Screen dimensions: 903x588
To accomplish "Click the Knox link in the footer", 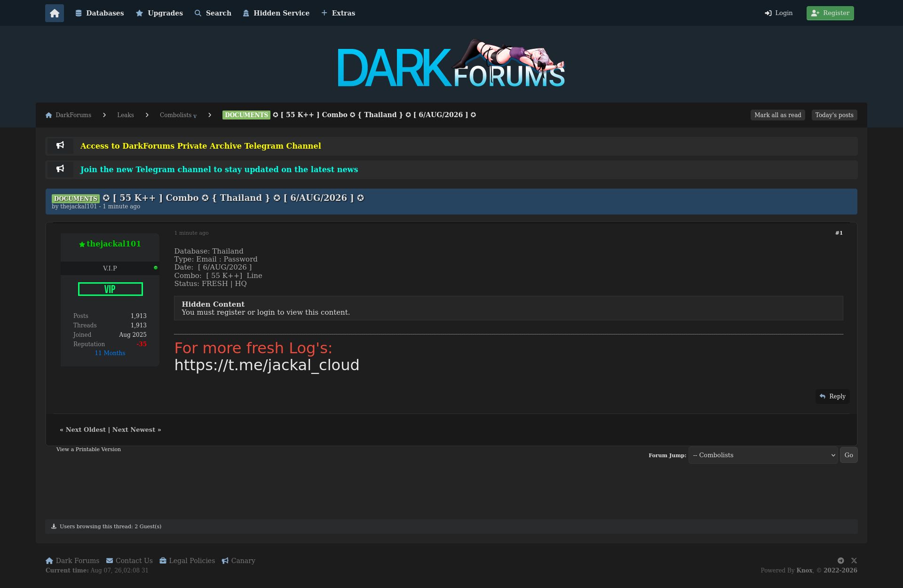I will (x=805, y=570).
